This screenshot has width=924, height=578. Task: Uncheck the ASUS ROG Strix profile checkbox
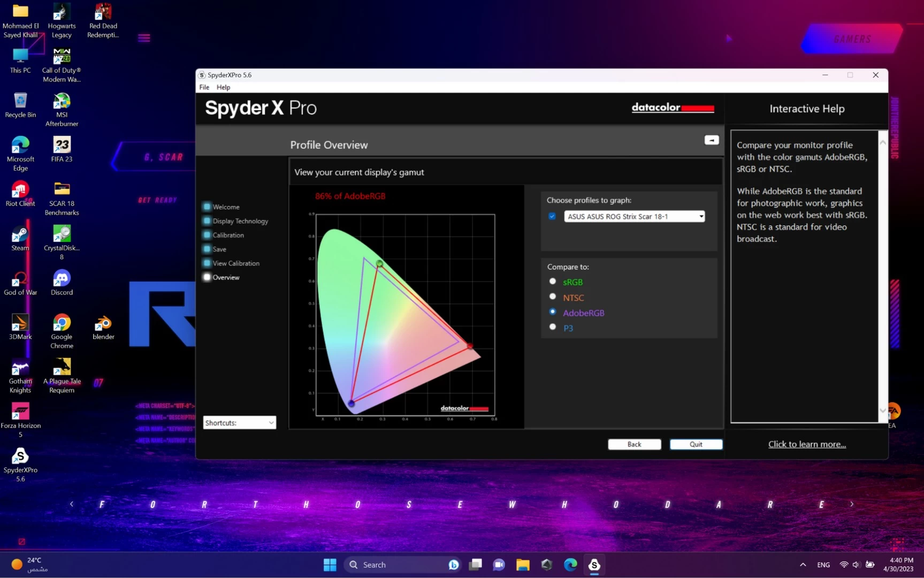pos(552,216)
